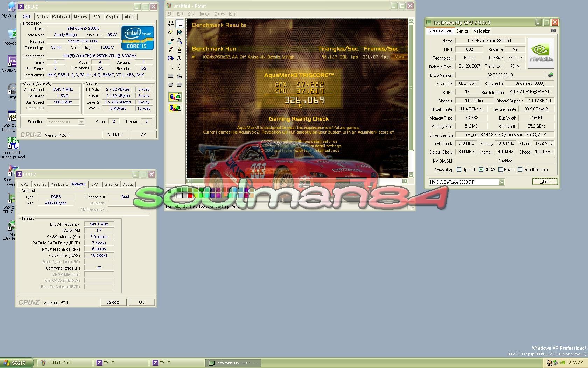The height and width of the screenshot is (368, 588).
Task: Open SPD tab in memory CPU-Z window
Action: (95, 184)
